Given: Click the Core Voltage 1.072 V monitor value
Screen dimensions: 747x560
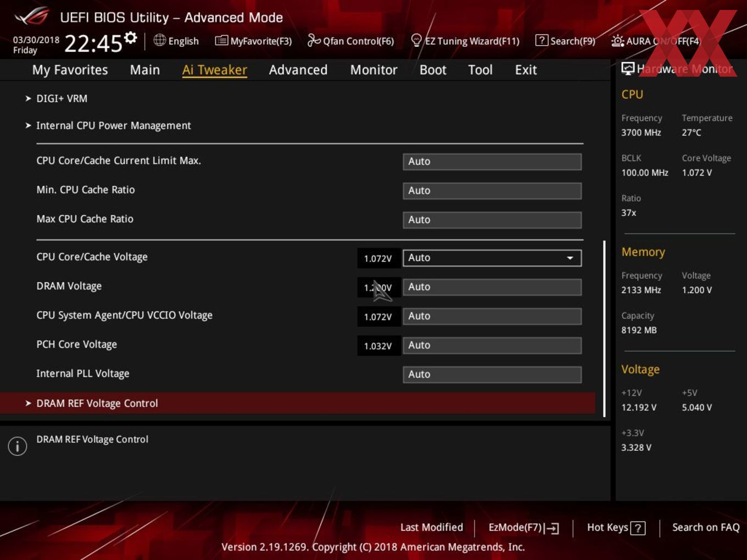Looking at the screenshot, I should (x=697, y=172).
